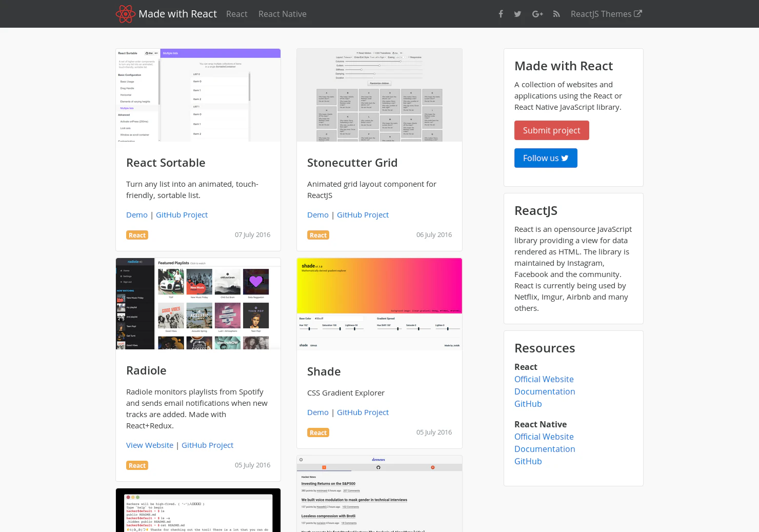Click the external link icon beside ReactJS Themes
This screenshot has height=532, width=759.
(638, 14)
